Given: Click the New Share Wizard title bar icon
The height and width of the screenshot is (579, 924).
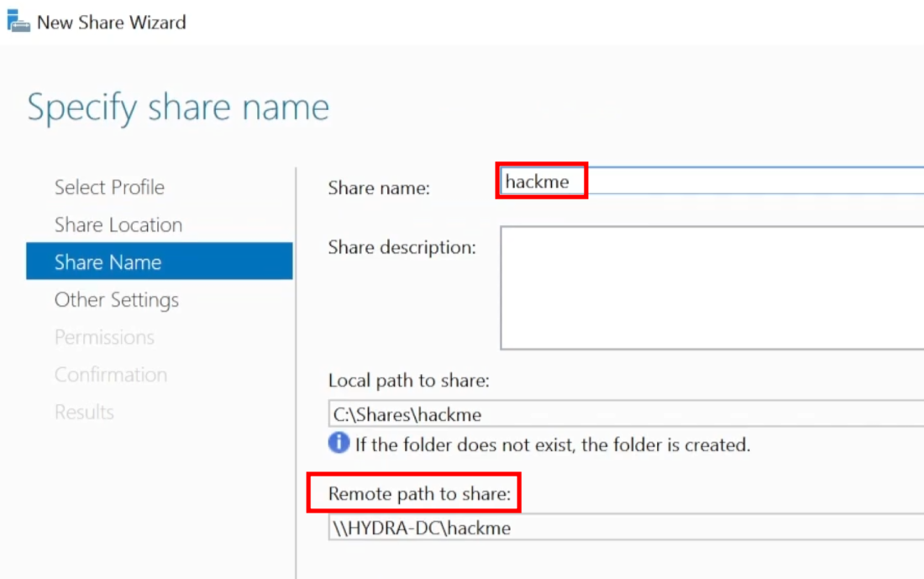Looking at the screenshot, I should click(18, 22).
